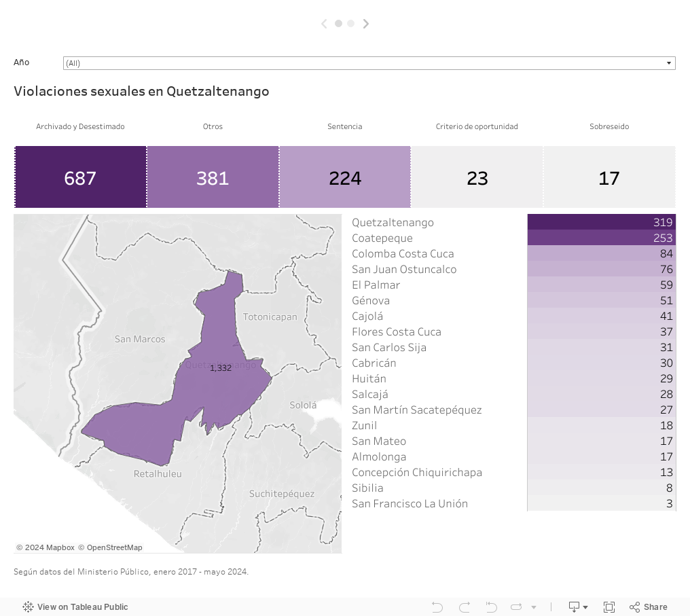The height and width of the screenshot is (616, 690).
Task: Expand the refresh options dropdown arrow
Action: point(534,607)
